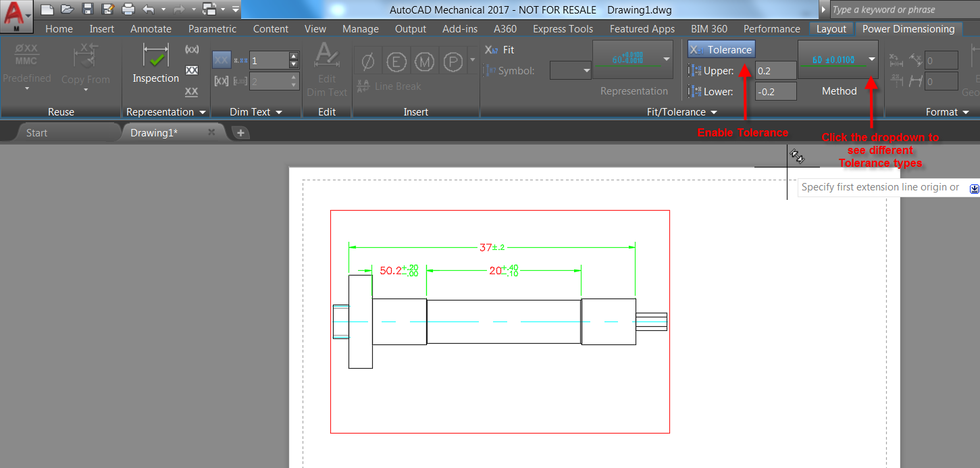Open the Express Tools ribbon tab
This screenshot has width=980, height=468.
tap(563, 29)
